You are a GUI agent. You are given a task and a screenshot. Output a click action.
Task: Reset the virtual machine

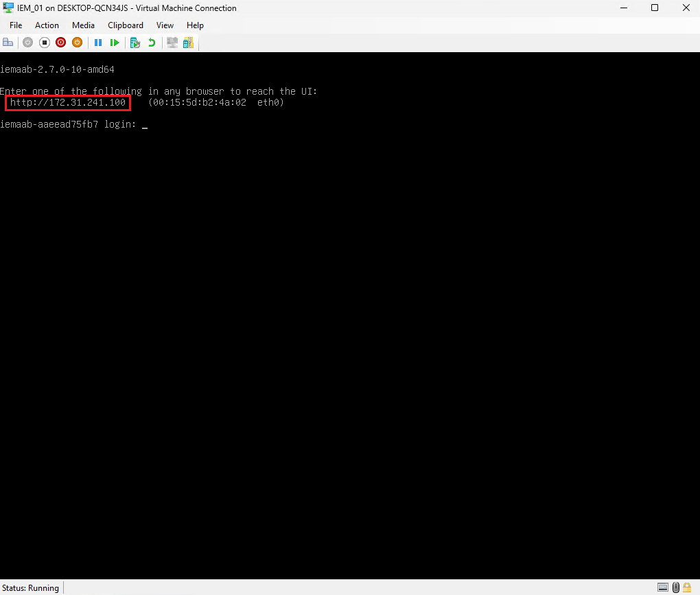(x=114, y=42)
